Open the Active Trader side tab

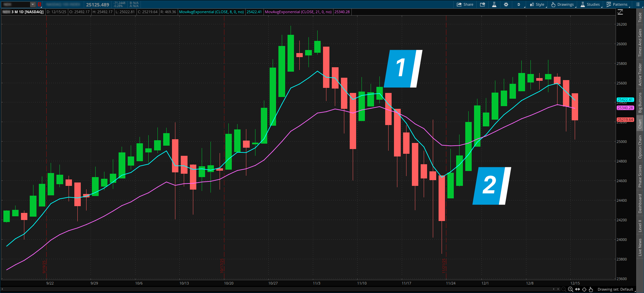(640, 74)
